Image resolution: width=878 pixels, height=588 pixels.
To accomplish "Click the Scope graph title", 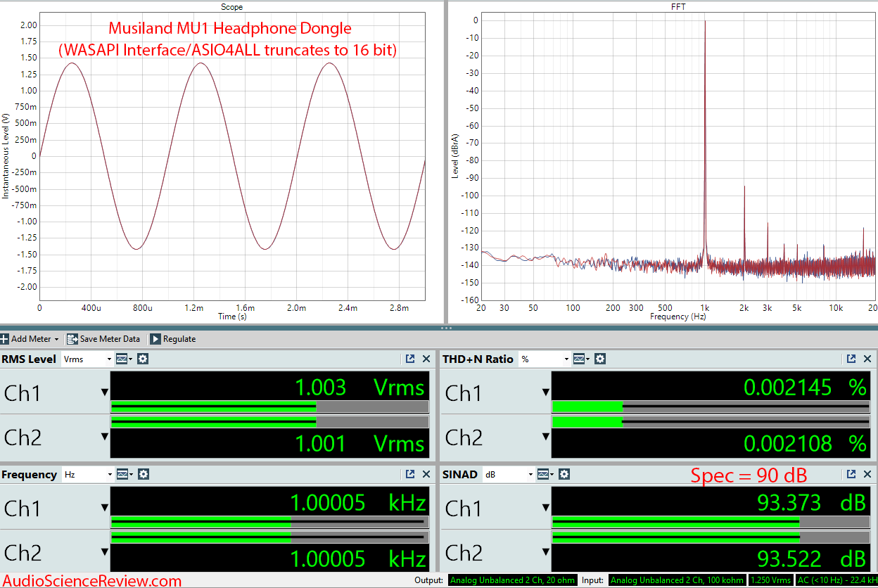I will [232, 6].
